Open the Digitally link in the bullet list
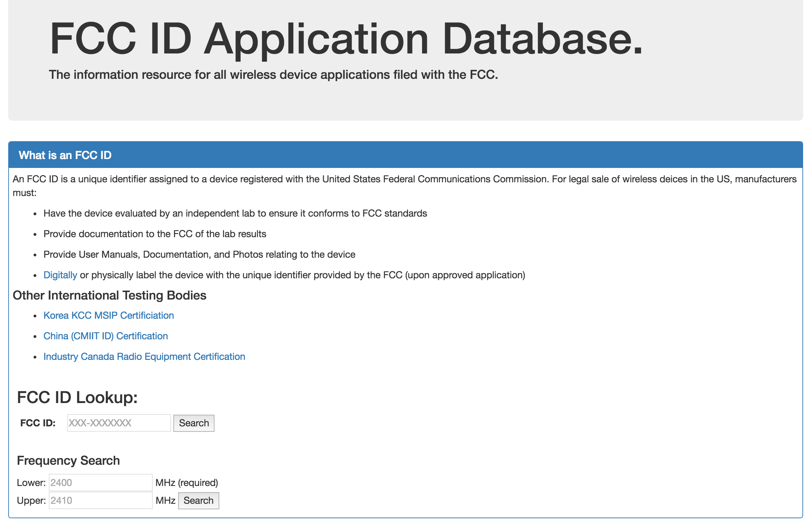The image size is (812, 523). 60,275
